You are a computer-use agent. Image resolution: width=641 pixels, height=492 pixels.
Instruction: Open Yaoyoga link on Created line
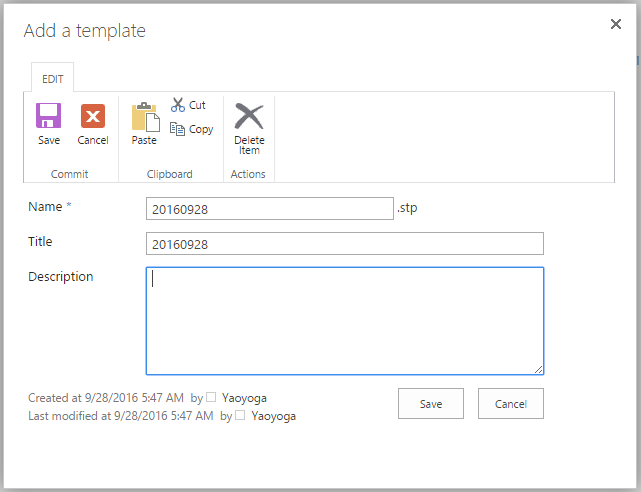click(x=244, y=398)
